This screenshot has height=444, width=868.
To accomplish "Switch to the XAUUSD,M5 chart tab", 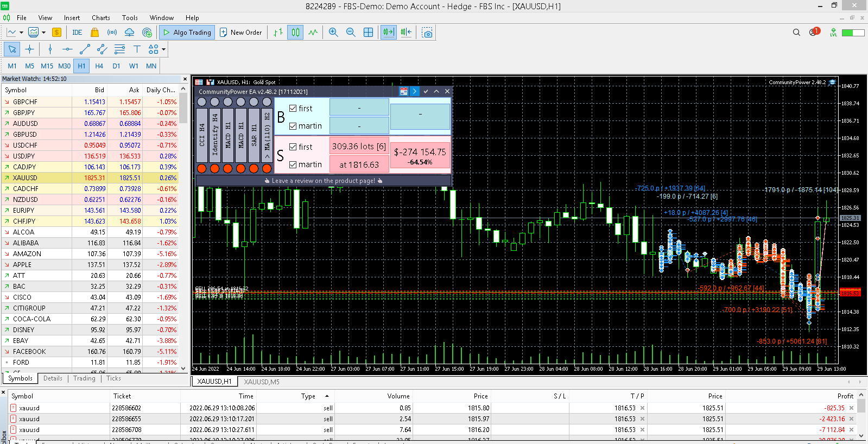I will pyautogui.click(x=262, y=382).
